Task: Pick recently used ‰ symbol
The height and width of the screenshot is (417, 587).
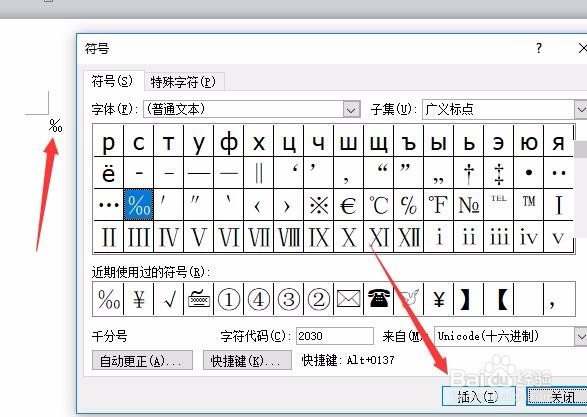Action: 109,299
